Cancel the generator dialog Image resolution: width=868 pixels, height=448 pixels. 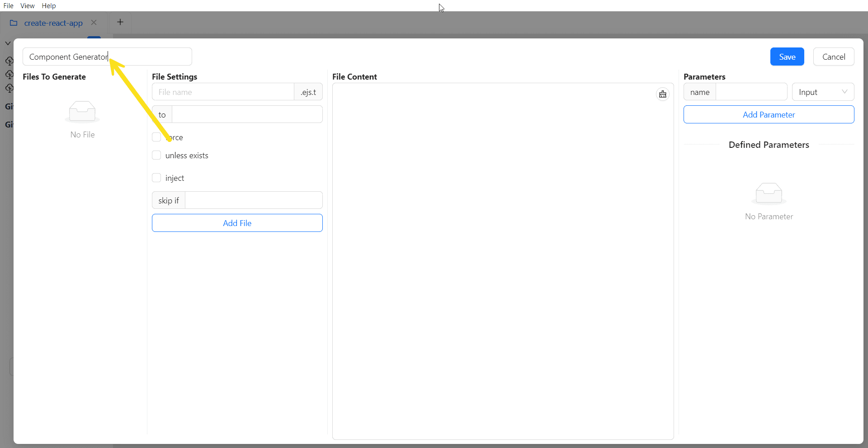pyautogui.click(x=833, y=57)
